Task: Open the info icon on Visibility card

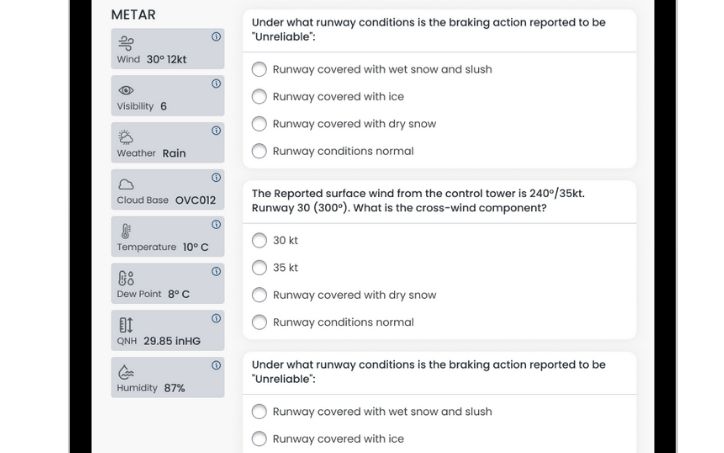Action: [216, 84]
